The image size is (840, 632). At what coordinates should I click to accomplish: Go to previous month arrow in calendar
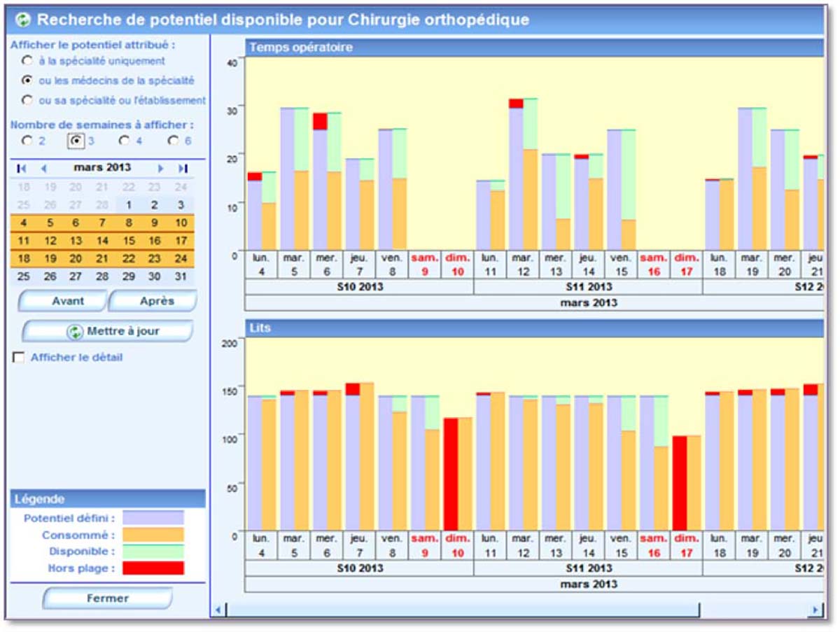click(43, 168)
